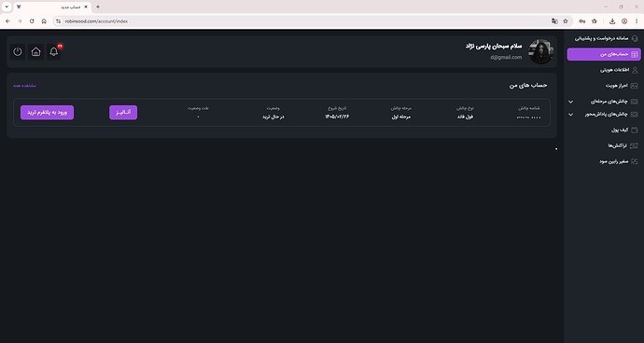Click the آنالیز button

pos(123,113)
